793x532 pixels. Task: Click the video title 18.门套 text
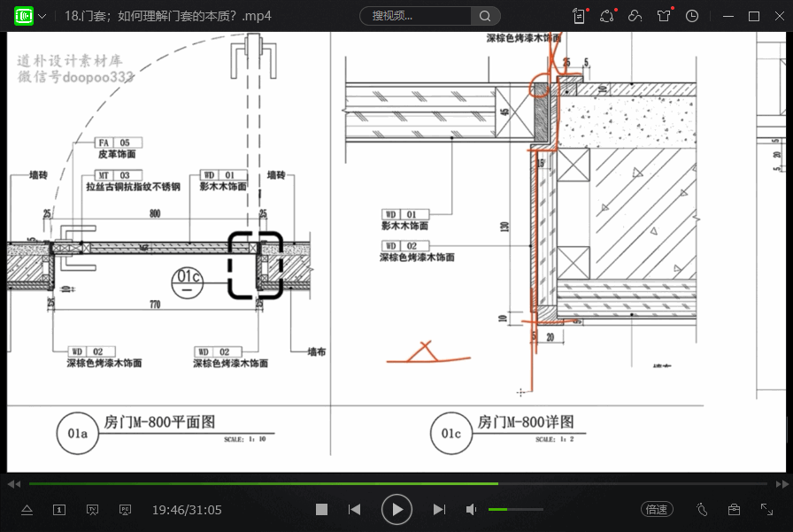[167, 16]
